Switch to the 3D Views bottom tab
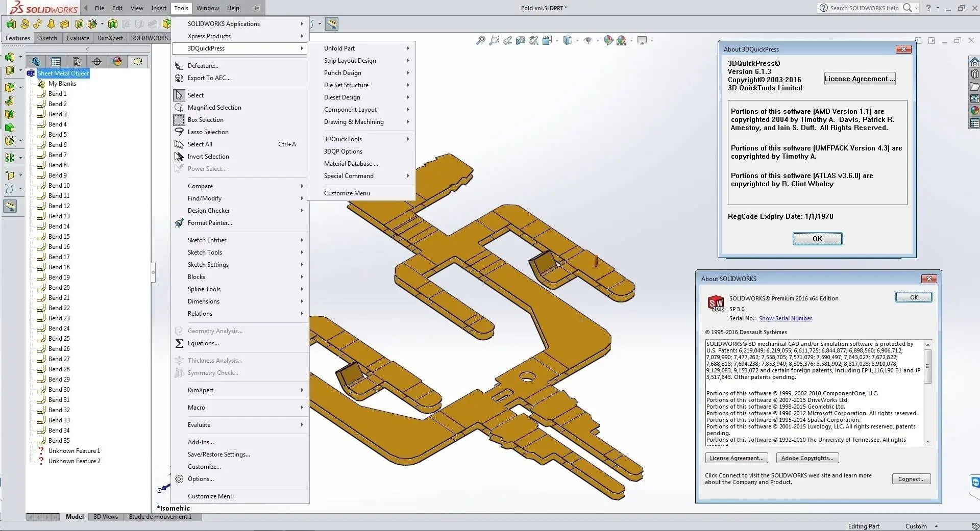980x531 pixels. tap(106, 517)
